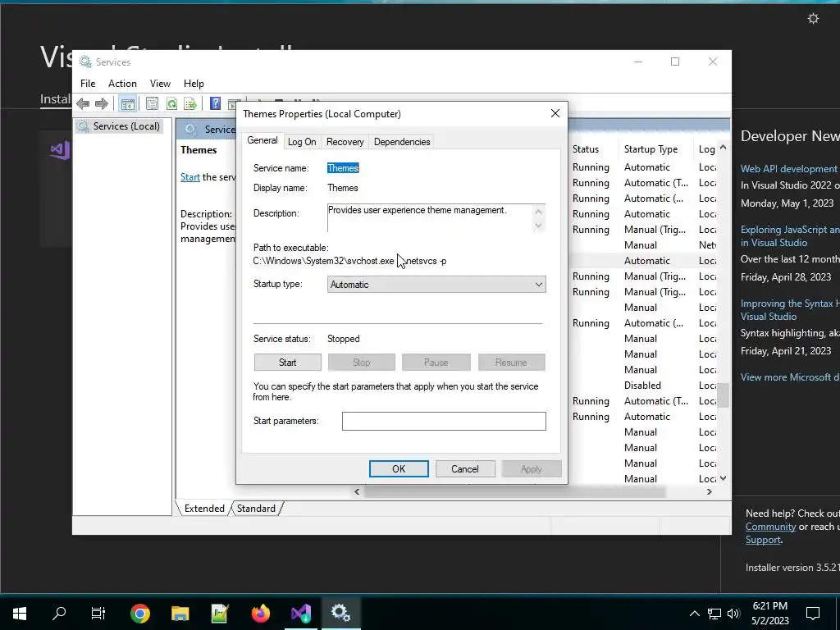Show hidden tray icons chevron
Image resolution: width=840 pixels, height=630 pixels.
click(x=694, y=614)
